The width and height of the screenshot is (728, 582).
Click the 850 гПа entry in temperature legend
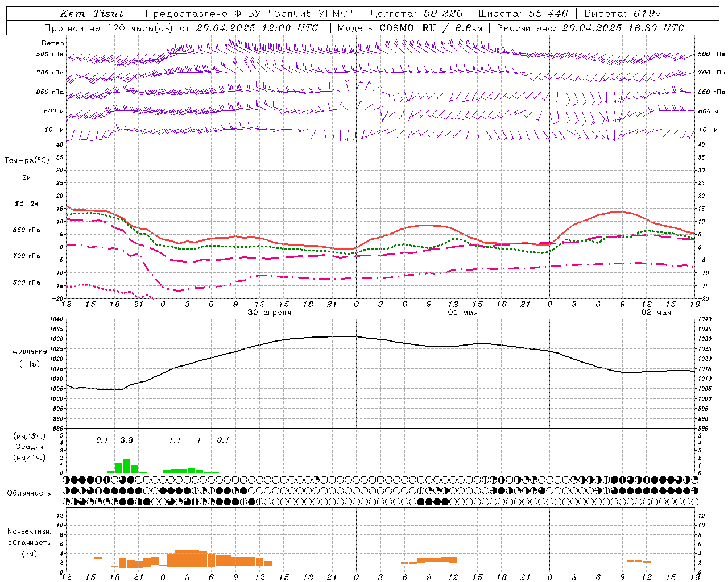[x=26, y=230]
